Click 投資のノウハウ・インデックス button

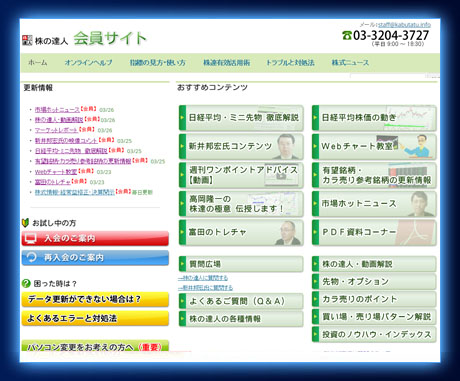pos(374,335)
